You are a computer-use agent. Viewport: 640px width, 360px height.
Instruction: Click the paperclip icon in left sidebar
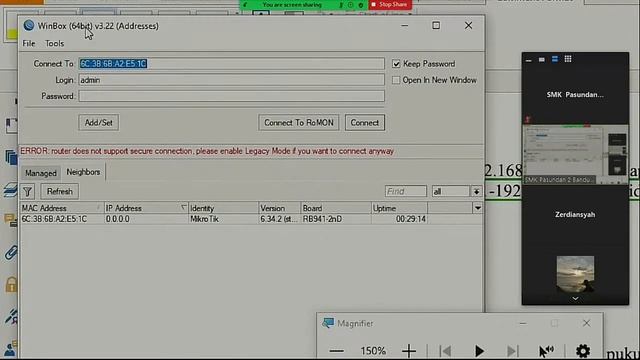[x=11, y=253]
